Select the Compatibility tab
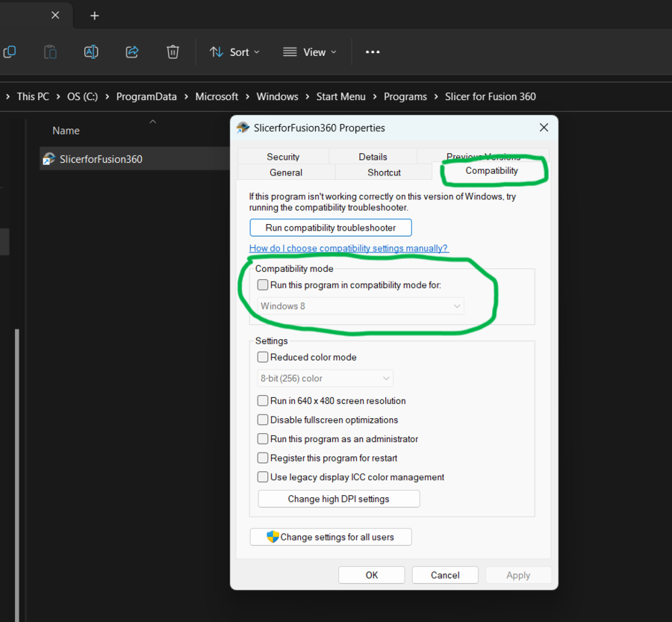This screenshot has width=672, height=622. (491, 170)
